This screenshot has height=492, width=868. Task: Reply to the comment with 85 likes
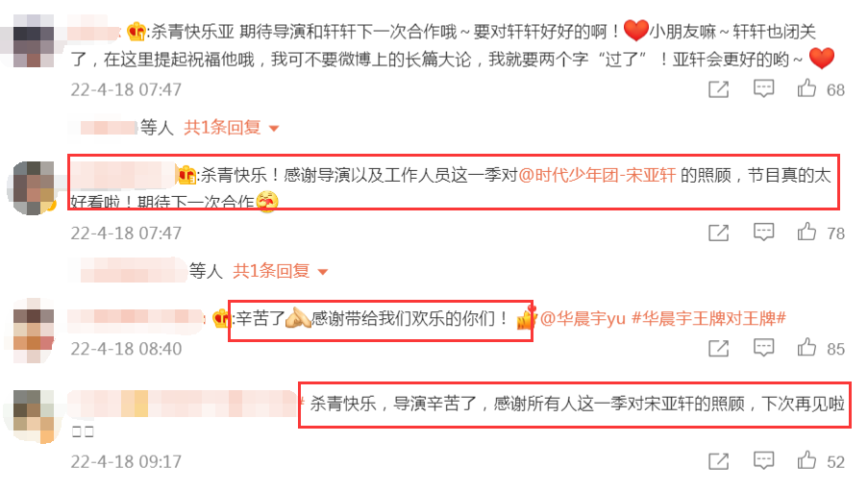[763, 348]
